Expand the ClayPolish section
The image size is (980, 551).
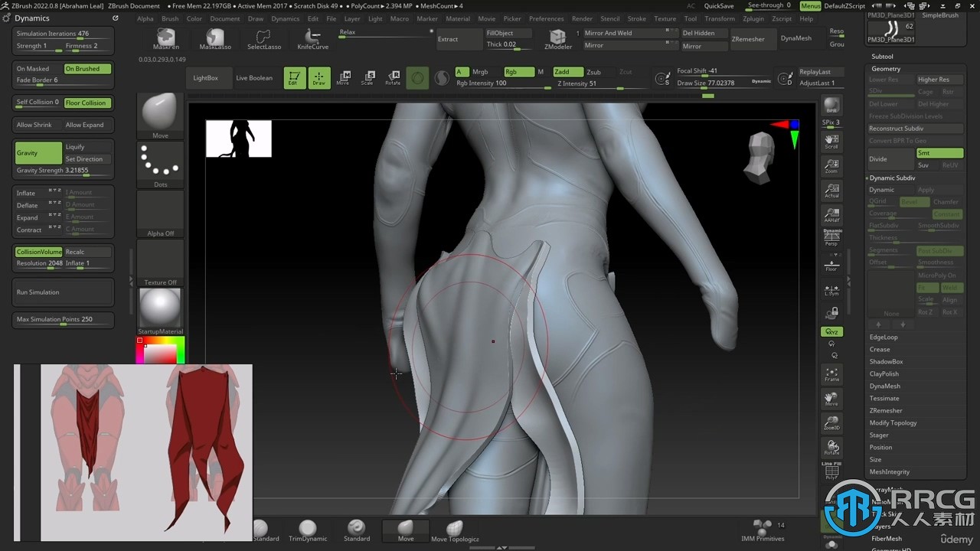click(884, 373)
